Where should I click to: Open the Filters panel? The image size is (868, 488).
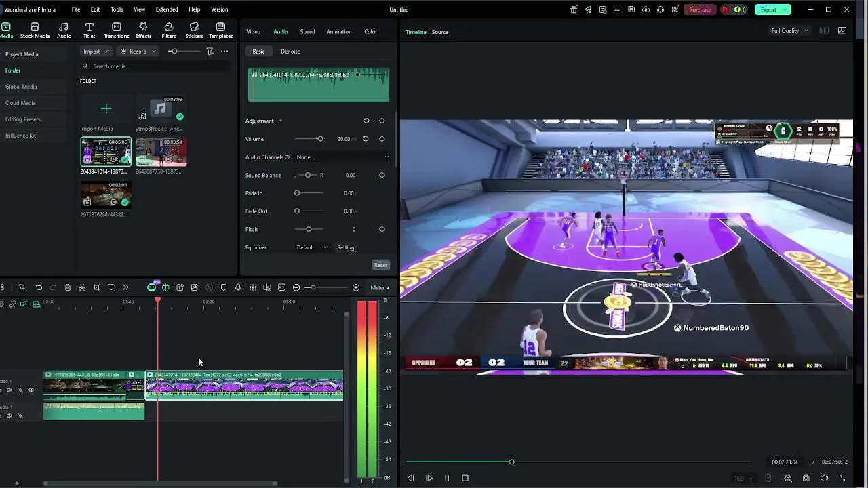(169, 30)
